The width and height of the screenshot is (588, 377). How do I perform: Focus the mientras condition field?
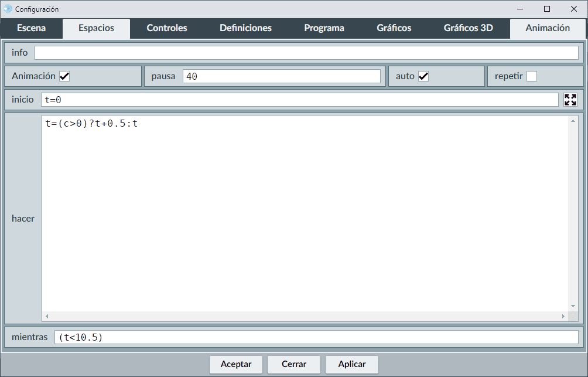tap(316, 337)
